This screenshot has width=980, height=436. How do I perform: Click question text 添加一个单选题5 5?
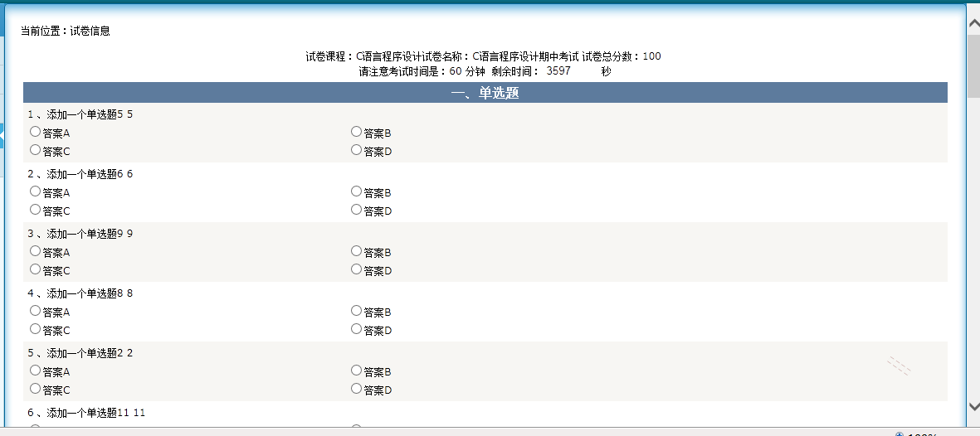pos(90,114)
